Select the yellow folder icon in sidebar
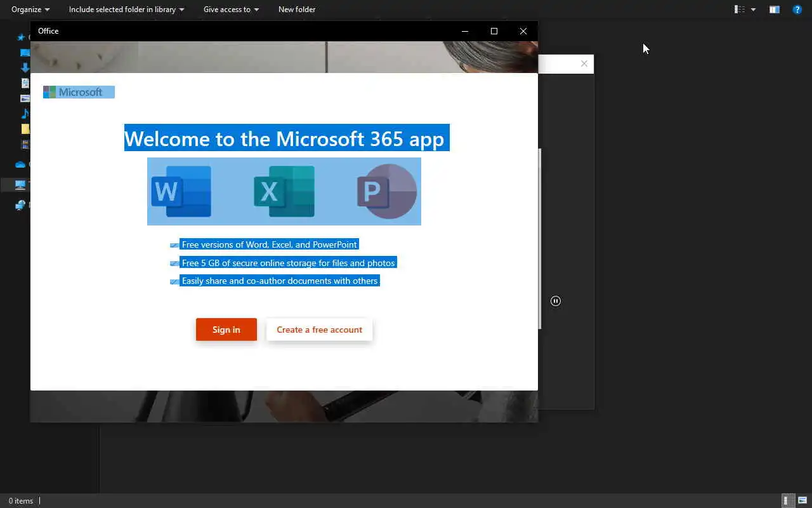The width and height of the screenshot is (812, 508). pos(25,129)
